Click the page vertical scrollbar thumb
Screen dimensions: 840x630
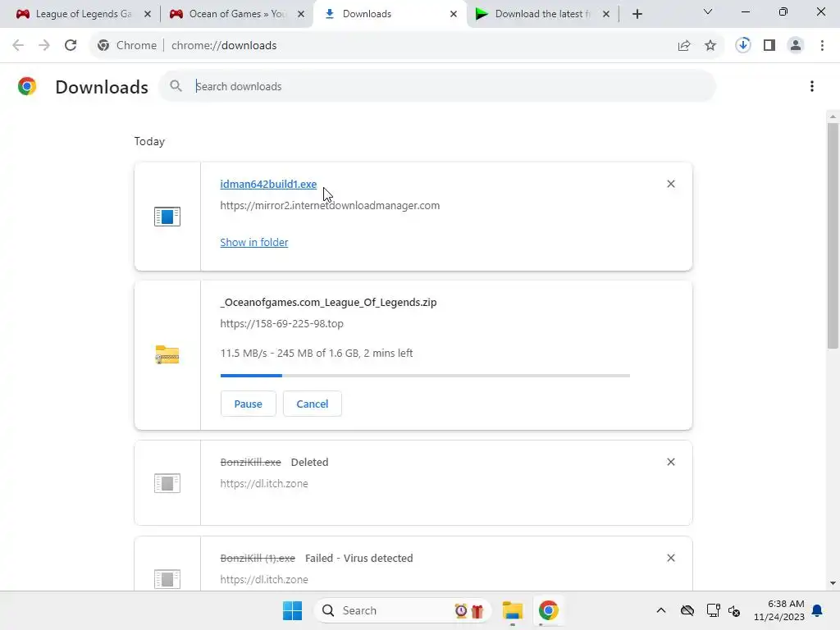click(833, 235)
